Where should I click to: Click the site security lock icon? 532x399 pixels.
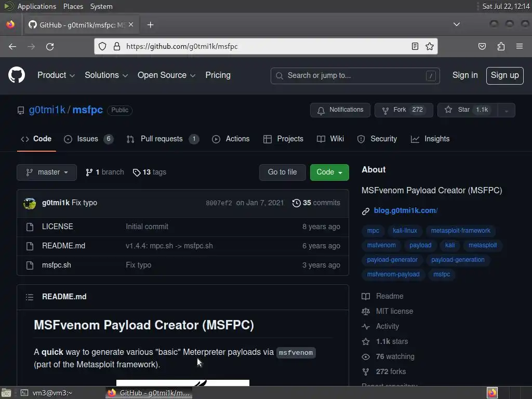click(x=117, y=46)
